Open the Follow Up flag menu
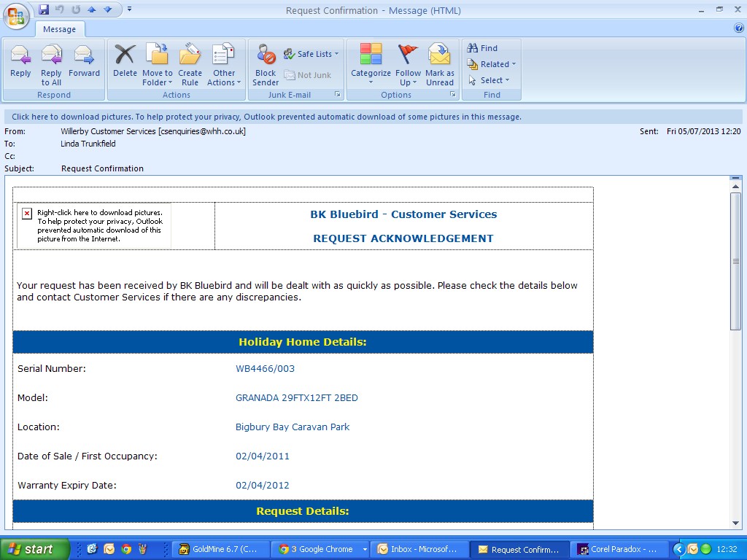This screenshot has height=560, width=747. point(408,65)
